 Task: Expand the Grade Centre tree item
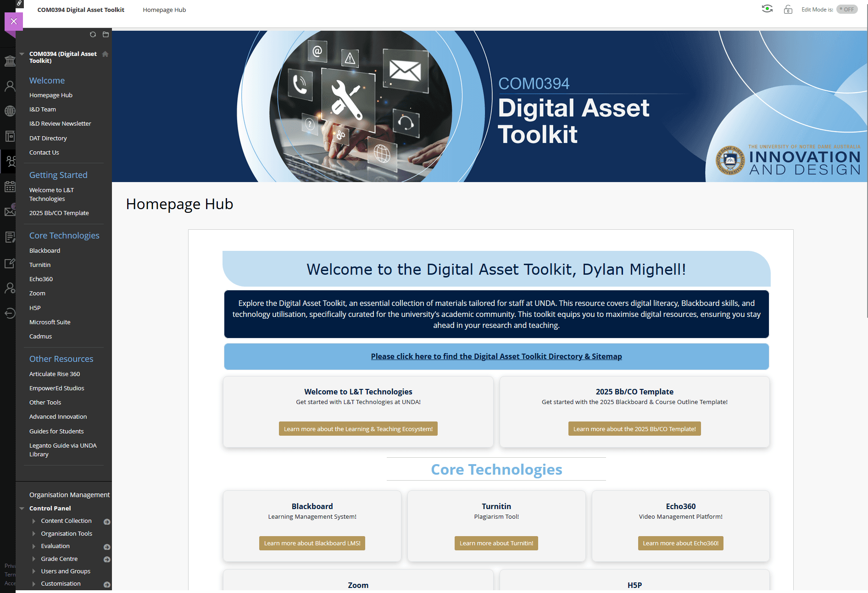click(x=34, y=559)
